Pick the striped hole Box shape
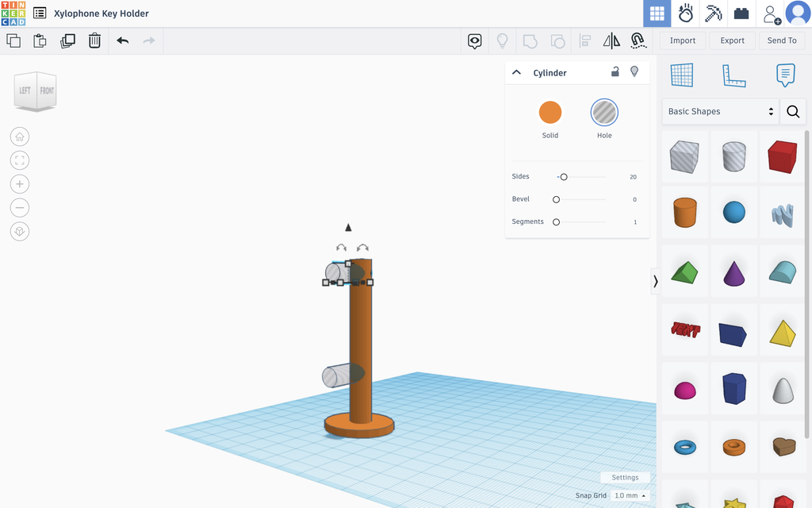Viewport: 812px width, 508px height. point(684,156)
